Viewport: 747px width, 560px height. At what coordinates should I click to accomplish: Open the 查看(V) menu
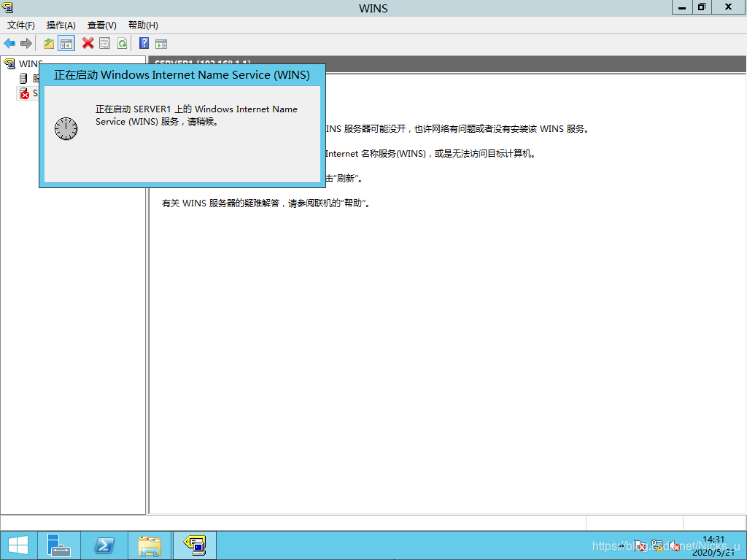(x=102, y=26)
